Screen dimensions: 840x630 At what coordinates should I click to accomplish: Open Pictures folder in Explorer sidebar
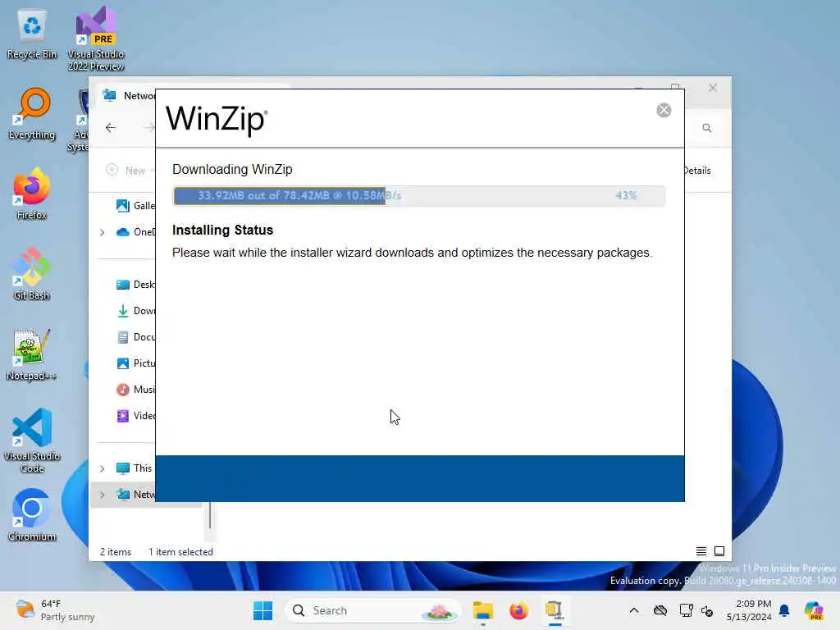click(135, 363)
